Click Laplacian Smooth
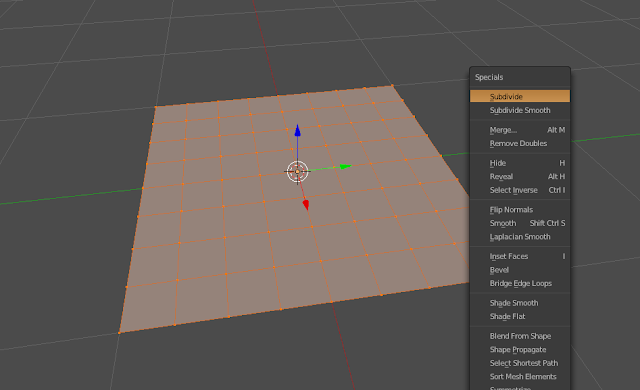640x390 pixels. coord(520,236)
